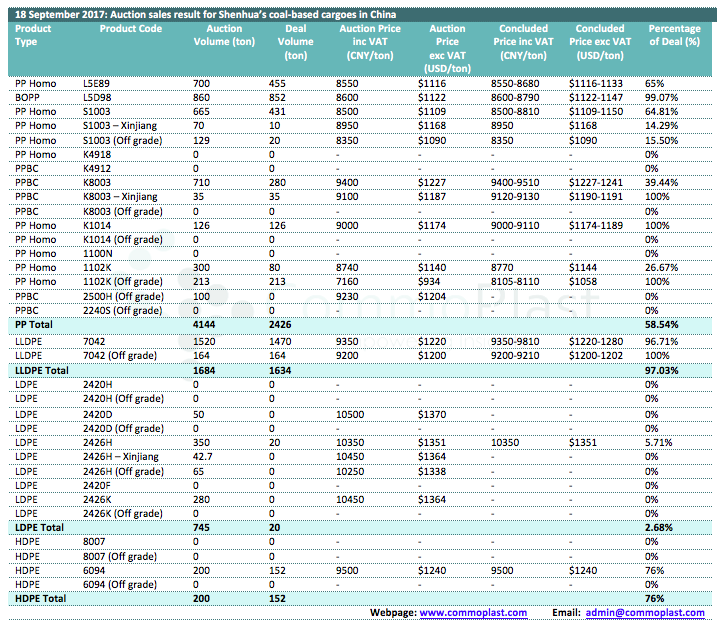Image resolution: width=717 pixels, height=631 pixels.
Task: Select product code L5D98 in BOPP row
Action: click(x=97, y=98)
